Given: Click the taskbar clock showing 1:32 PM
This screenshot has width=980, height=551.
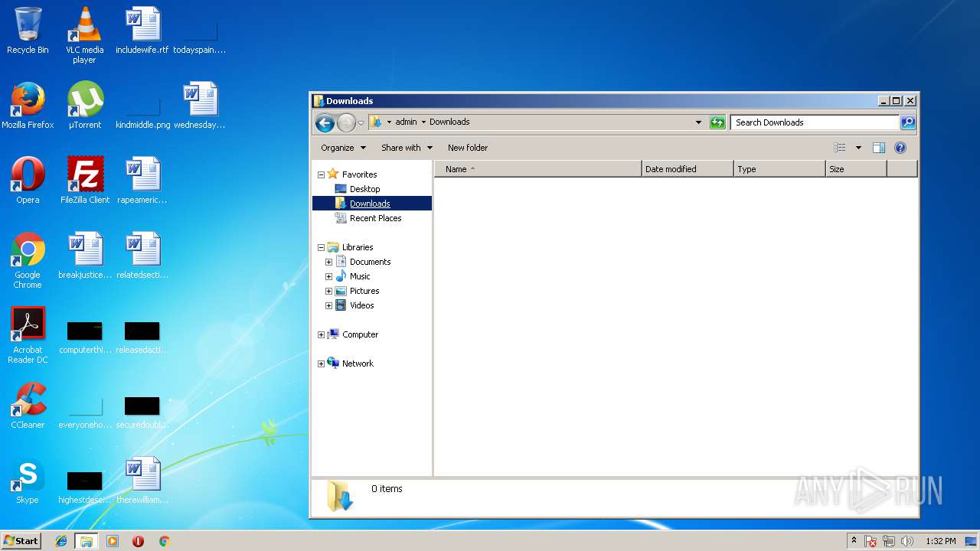Looking at the screenshot, I should [x=940, y=541].
